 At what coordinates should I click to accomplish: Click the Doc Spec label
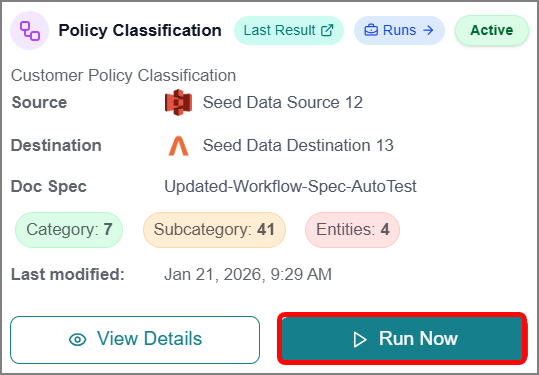click(x=48, y=187)
